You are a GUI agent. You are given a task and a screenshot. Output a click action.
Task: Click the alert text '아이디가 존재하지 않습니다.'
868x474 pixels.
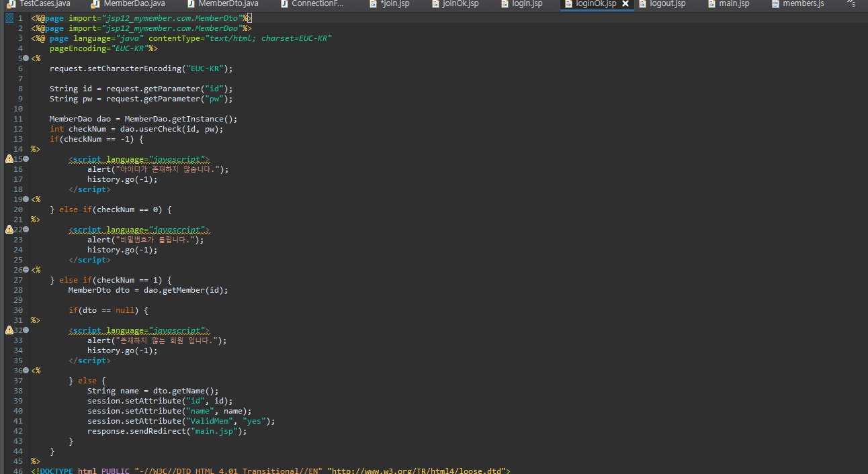tap(166, 169)
